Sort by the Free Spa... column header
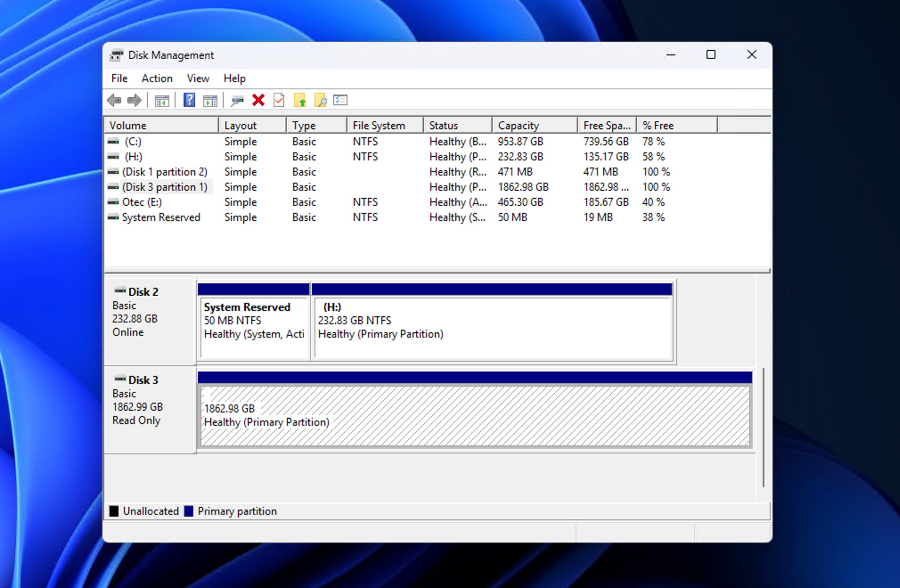 pos(607,126)
